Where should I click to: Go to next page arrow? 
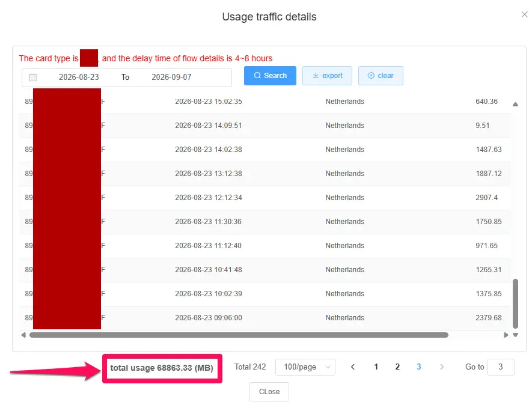pyautogui.click(x=442, y=367)
